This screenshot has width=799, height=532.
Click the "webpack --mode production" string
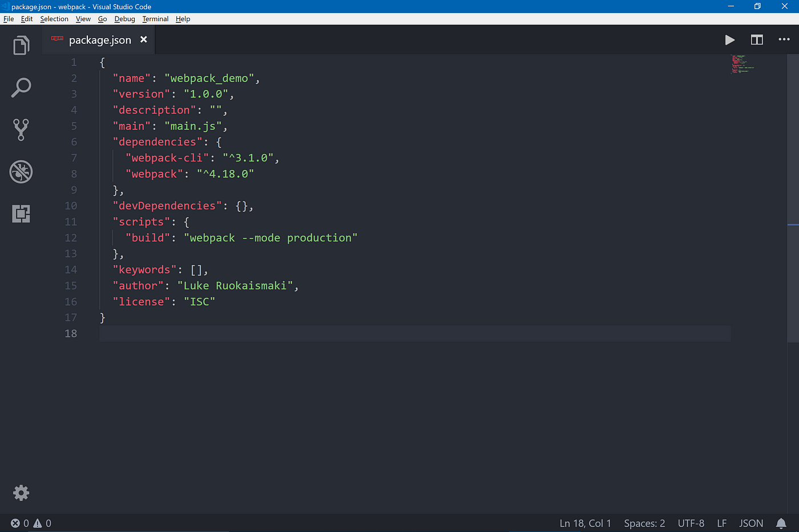tap(271, 238)
